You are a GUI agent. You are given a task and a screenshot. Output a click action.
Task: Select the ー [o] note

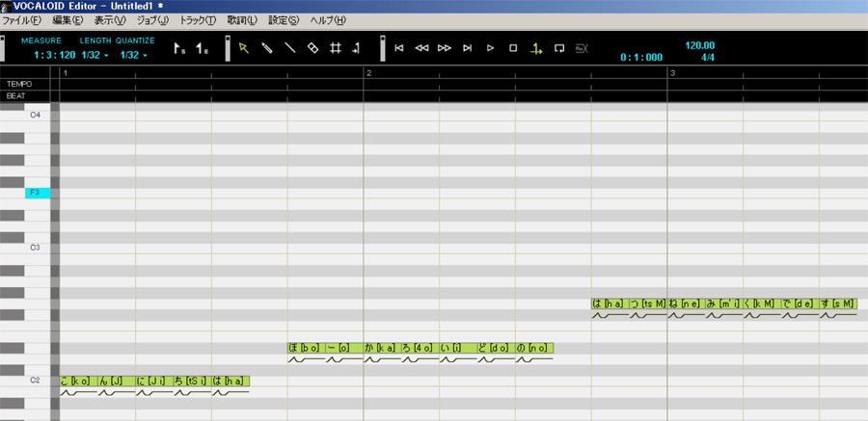pyautogui.click(x=344, y=348)
